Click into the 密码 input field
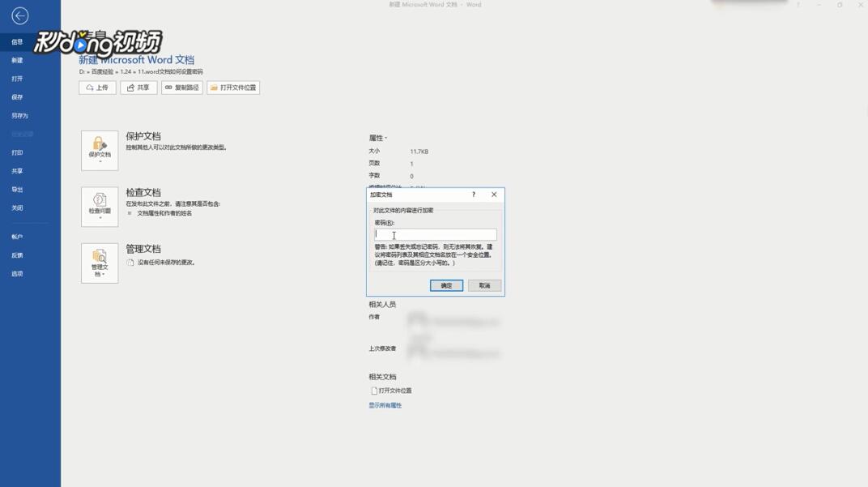 point(435,234)
